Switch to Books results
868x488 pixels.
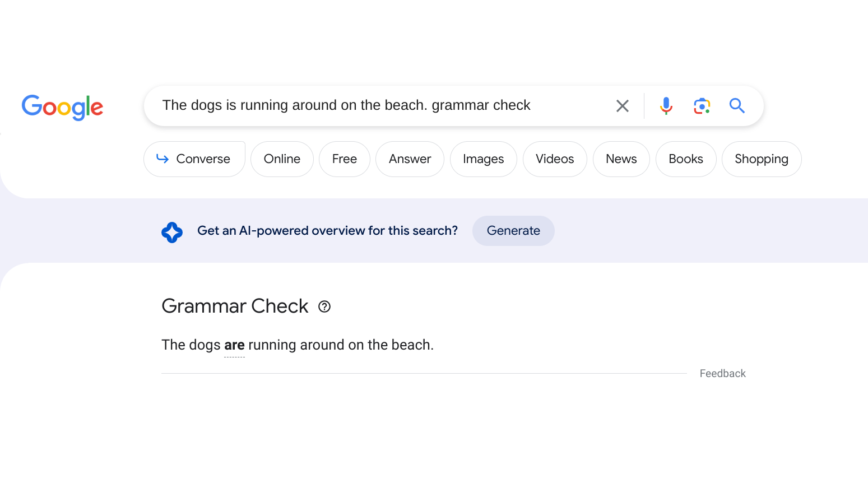pyautogui.click(x=685, y=159)
